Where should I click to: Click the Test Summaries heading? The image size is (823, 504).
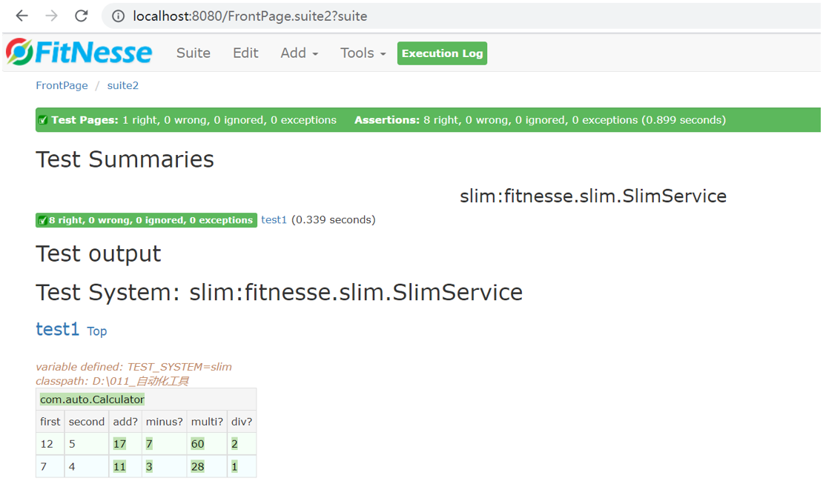(125, 159)
